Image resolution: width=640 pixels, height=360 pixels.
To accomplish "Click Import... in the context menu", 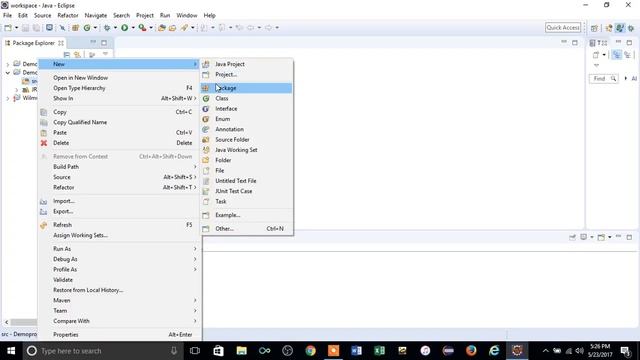I will [x=118, y=201].
